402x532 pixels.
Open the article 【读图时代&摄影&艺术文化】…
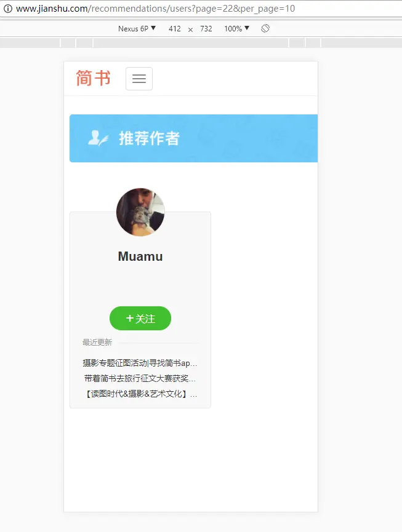coord(140,394)
